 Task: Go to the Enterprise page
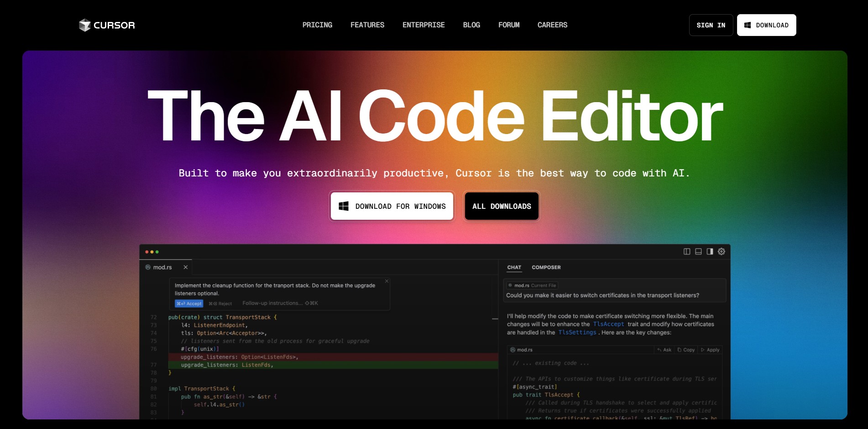[x=424, y=25]
